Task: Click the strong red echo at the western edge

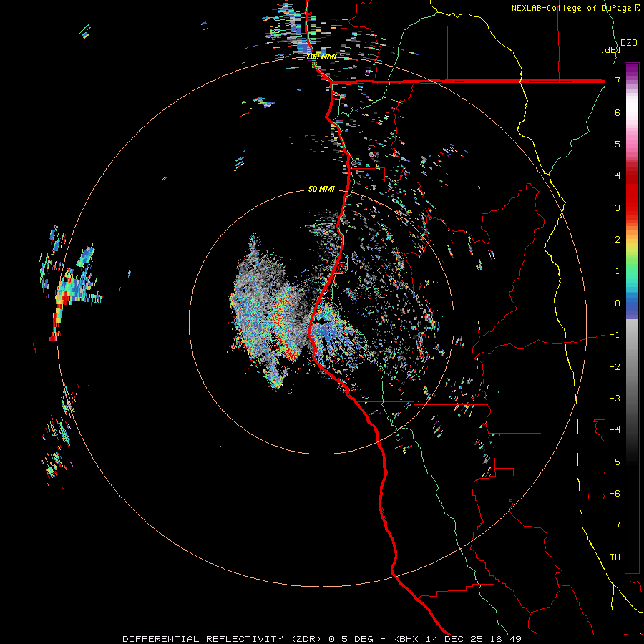Action: tap(57, 314)
